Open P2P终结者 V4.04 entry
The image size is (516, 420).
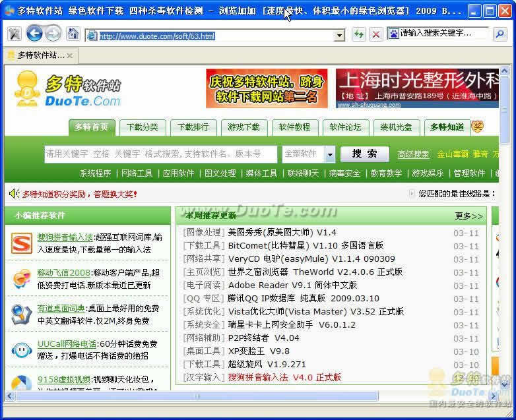point(263,338)
